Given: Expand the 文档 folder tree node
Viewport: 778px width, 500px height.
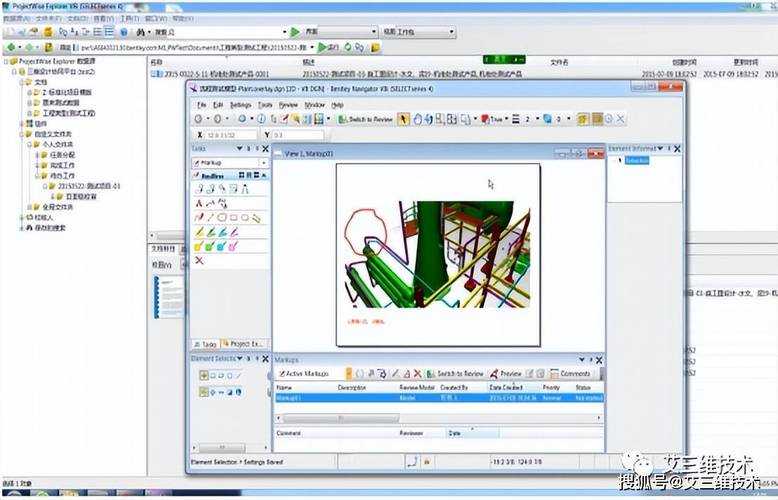Looking at the screenshot, I should 24,81.
